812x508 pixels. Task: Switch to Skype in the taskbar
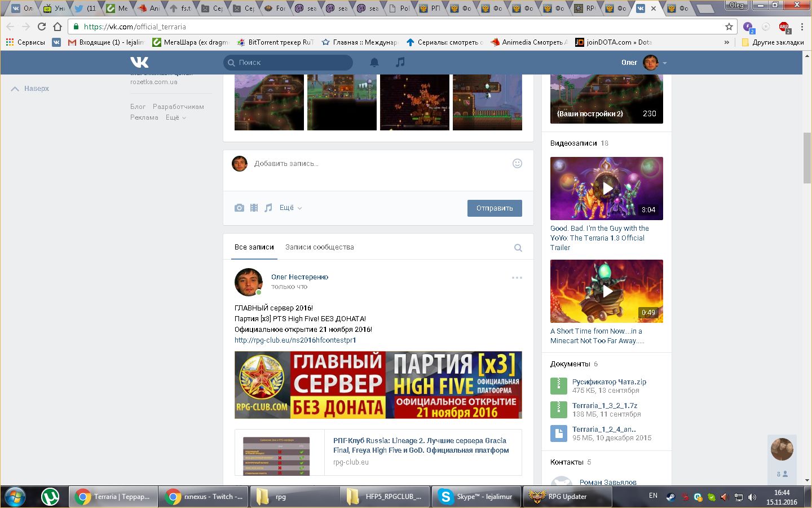(x=476, y=497)
